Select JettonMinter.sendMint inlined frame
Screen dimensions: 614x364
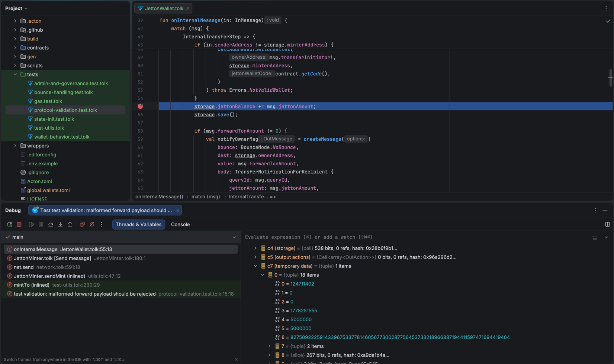coord(120,276)
